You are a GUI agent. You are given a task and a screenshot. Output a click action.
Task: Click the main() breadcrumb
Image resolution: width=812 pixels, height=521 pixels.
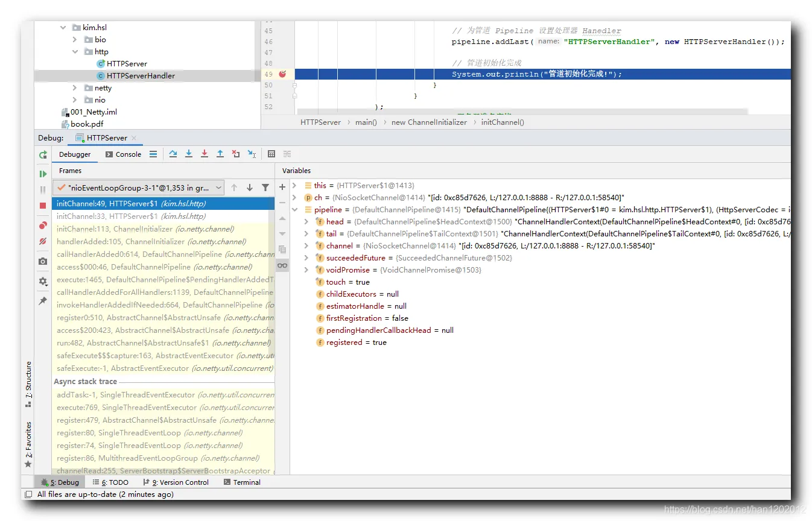366,122
